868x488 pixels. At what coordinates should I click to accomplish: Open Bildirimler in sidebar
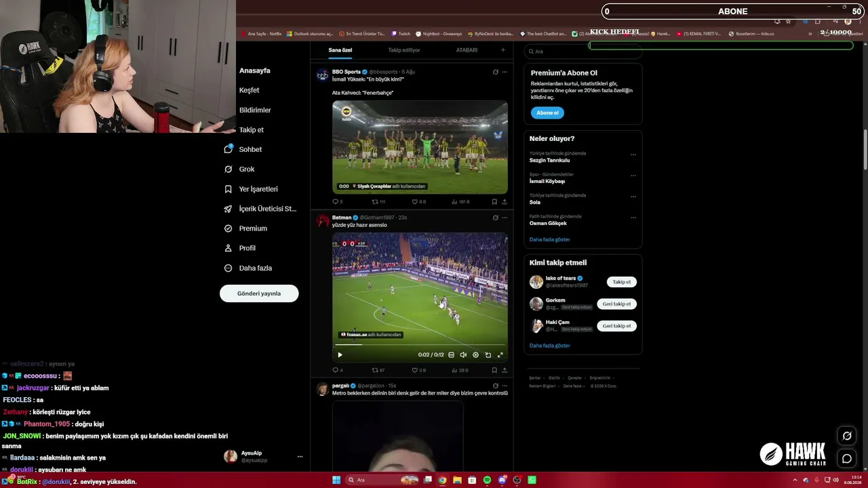pos(255,110)
